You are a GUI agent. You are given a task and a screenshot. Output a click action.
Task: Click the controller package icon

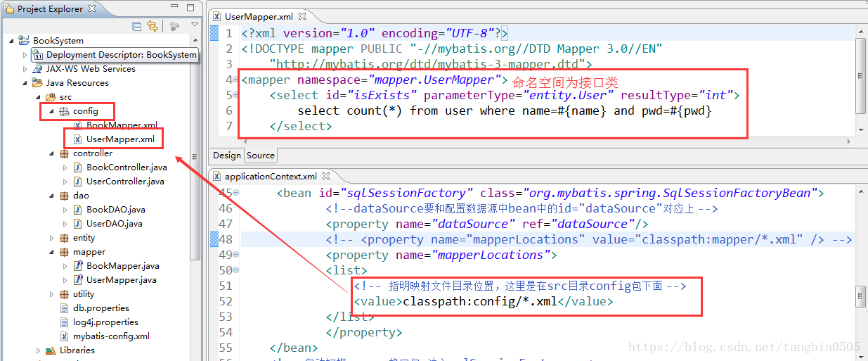tap(64, 153)
